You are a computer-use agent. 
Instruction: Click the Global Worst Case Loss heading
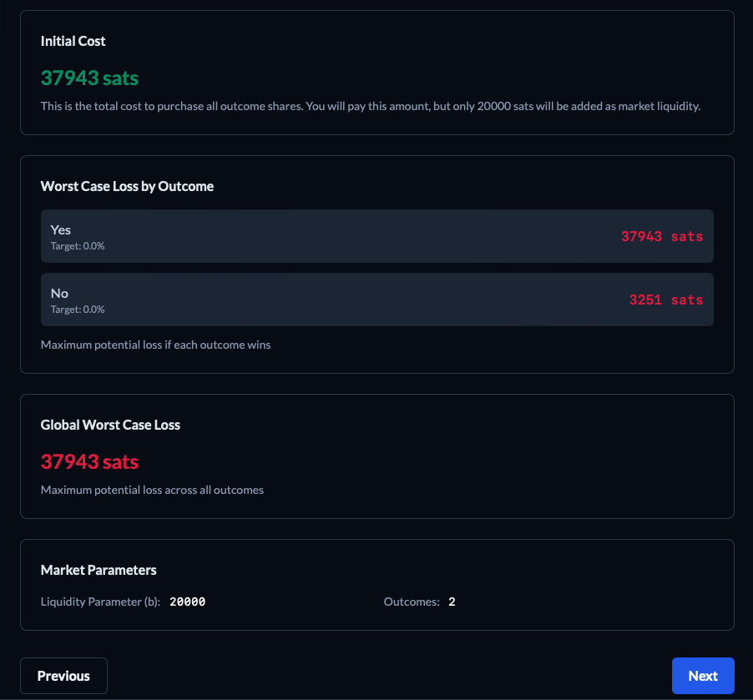pyautogui.click(x=110, y=425)
